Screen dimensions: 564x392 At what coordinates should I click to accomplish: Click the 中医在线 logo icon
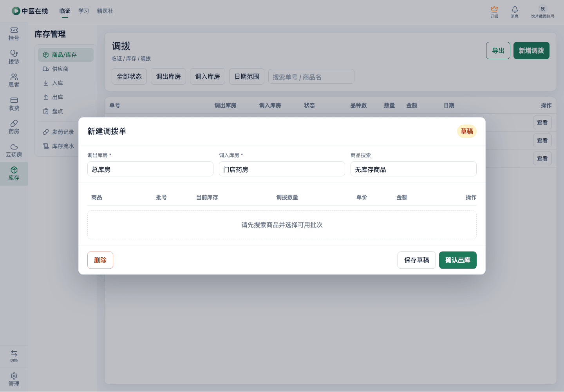16,11
